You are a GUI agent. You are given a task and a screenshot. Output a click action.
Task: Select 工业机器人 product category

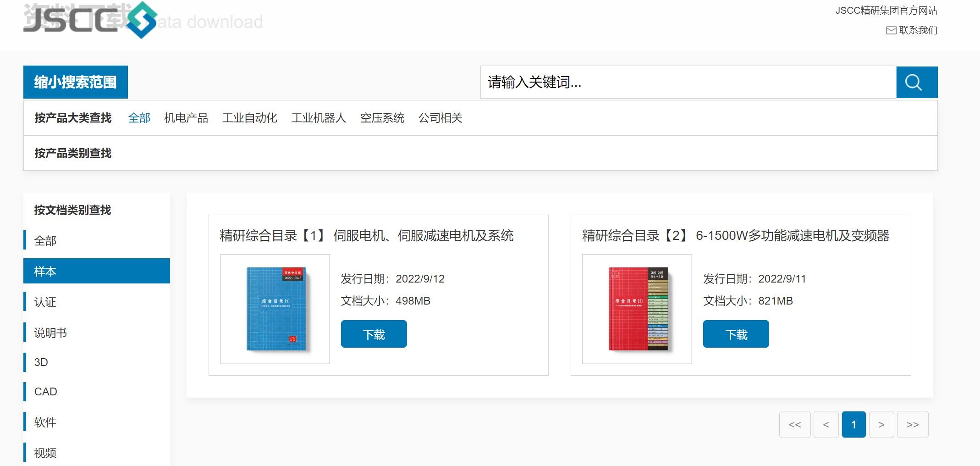tap(318, 118)
